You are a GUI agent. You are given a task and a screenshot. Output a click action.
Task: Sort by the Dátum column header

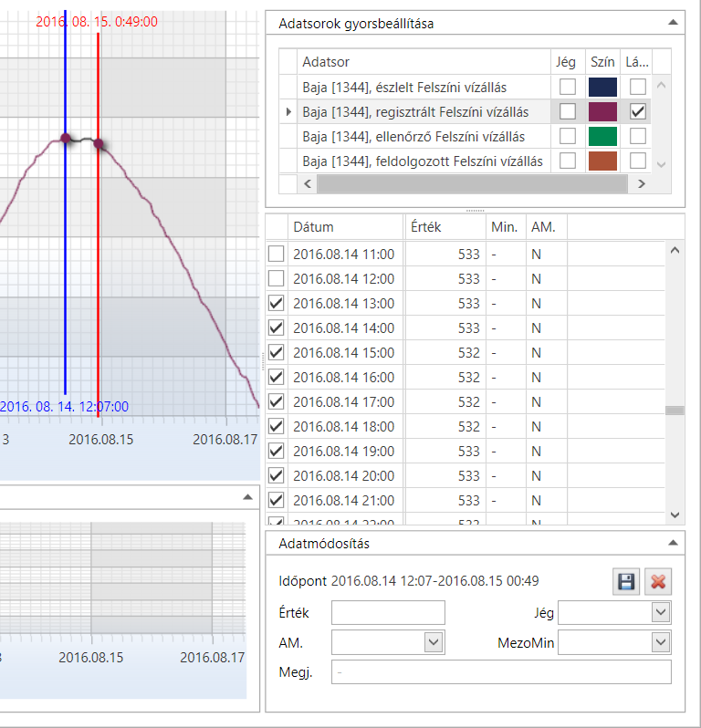point(346,227)
